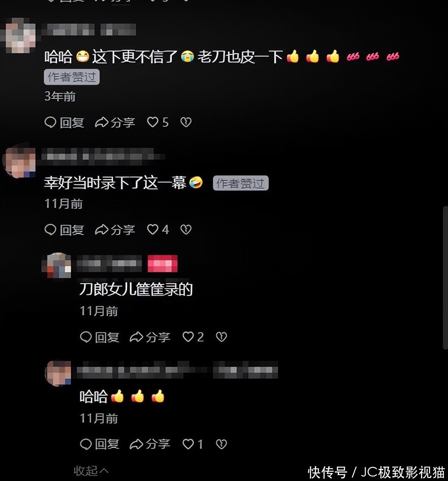The width and height of the screenshot is (448, 481).
Task: Click 回复 under the 哈哈 reply
Action: tap(99, 444)
